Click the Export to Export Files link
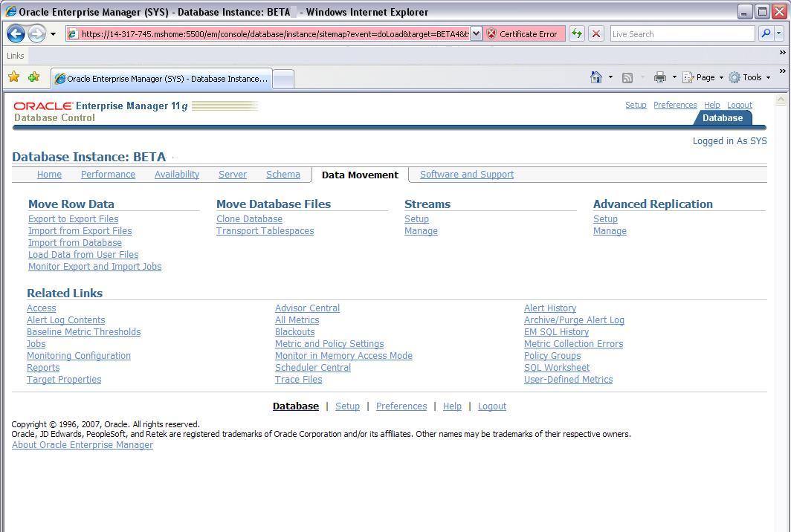The width and height of the screenshot is (791, 532). (73, 219)
